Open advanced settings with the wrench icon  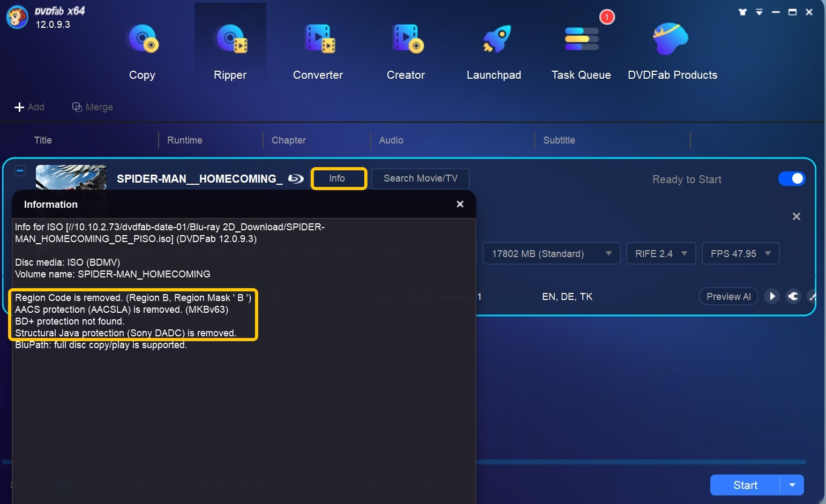coord(793,296)
